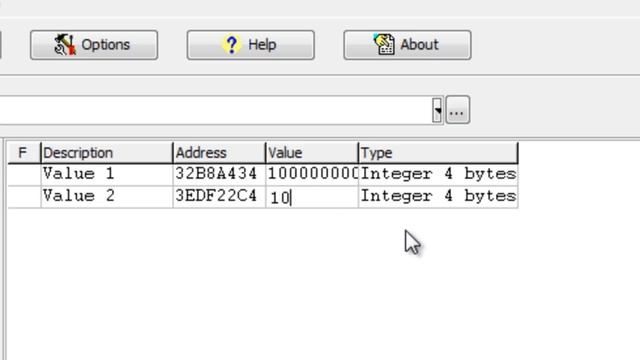Screen dimensions: 640x360
Task: Sort by the F column header
Action: click(x=24, y=153)
